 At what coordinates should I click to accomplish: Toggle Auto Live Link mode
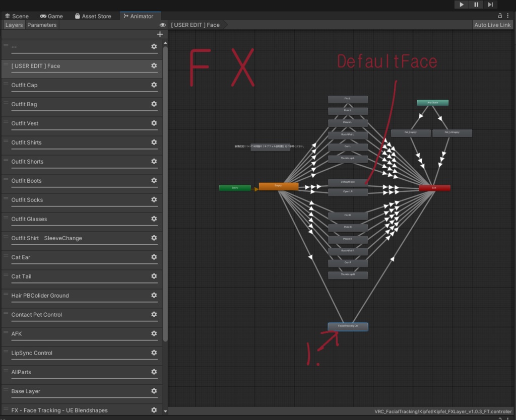[x=492, y=24]
